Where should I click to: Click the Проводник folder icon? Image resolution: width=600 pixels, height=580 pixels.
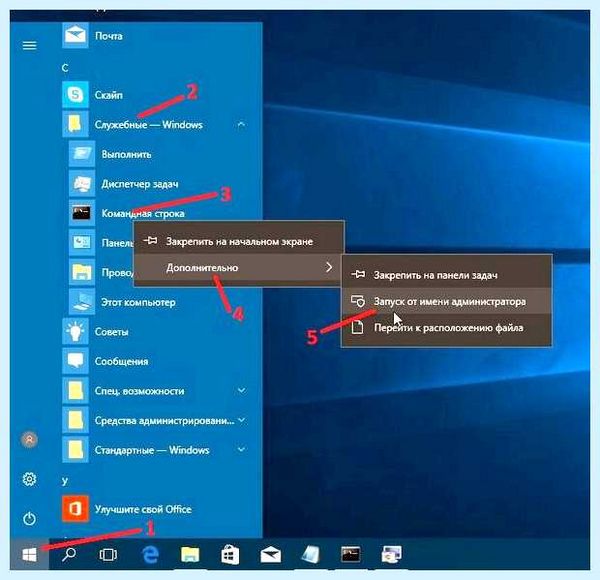tap(82, 272)
